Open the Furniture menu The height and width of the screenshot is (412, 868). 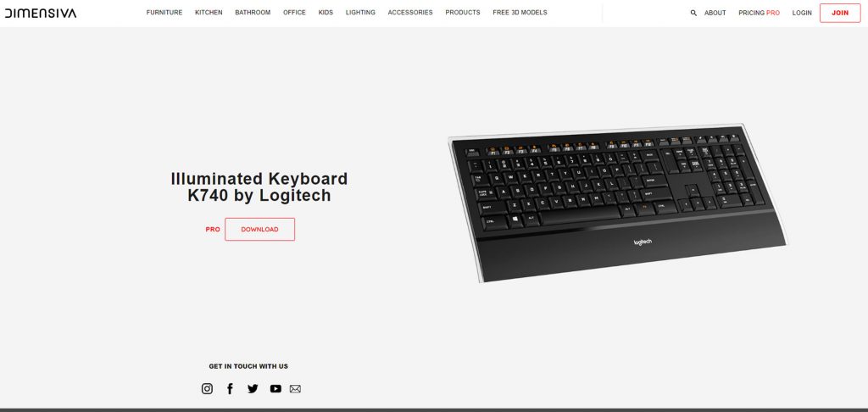164,12
